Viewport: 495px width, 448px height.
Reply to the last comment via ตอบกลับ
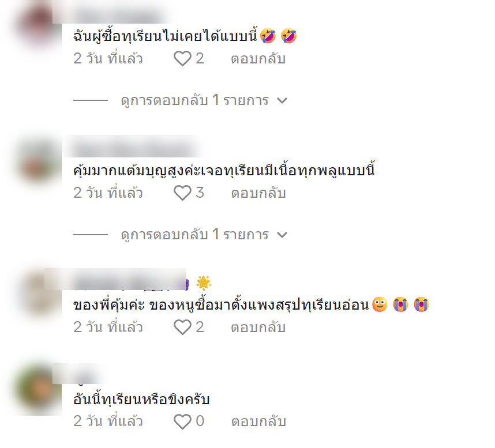click(x=258, y=421)
